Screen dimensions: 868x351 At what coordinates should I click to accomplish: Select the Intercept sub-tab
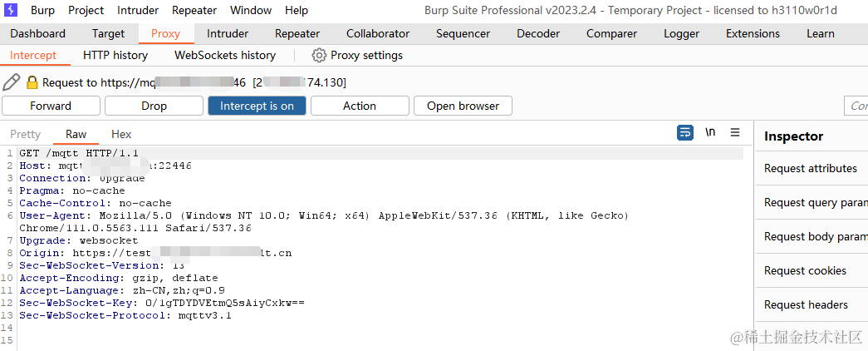(33, 56)
